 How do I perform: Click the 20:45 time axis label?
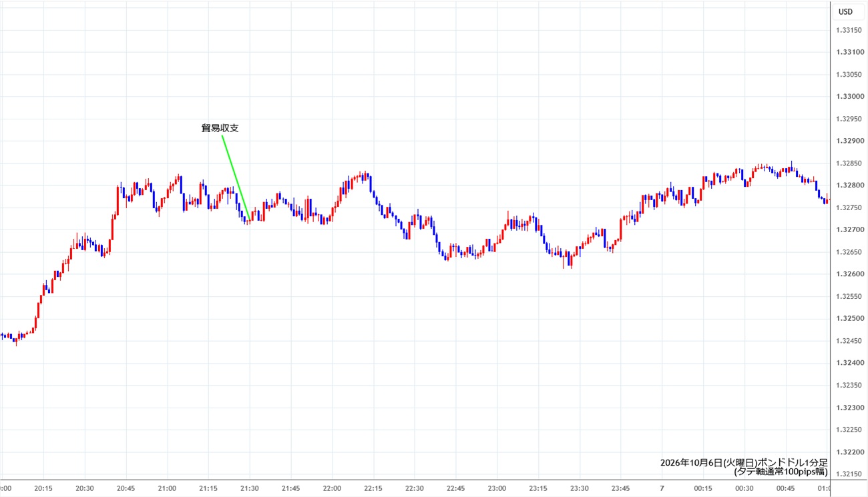coord(126,488)
